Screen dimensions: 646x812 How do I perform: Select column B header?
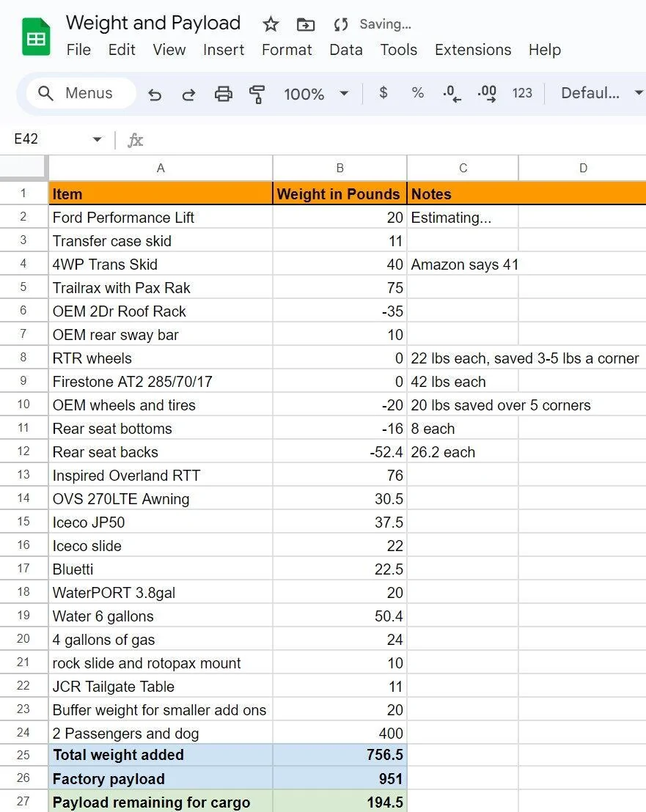pos(339,168)
